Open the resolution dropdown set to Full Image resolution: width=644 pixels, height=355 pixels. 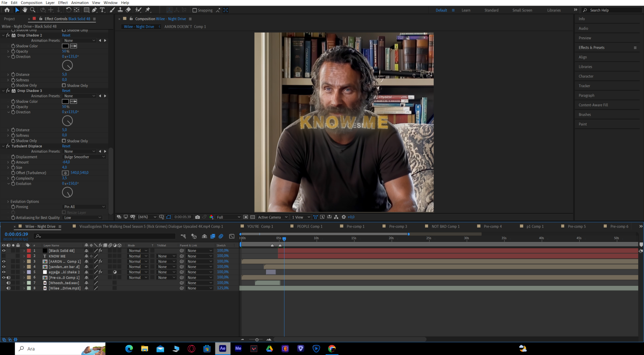tap(228, 217)
